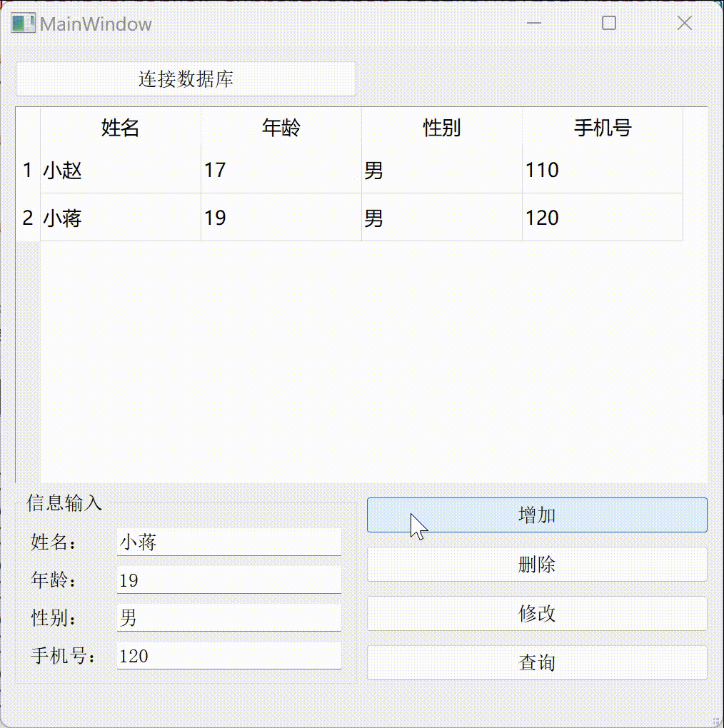Click the 年龄 column header

pyautogui.click(x=281, y=127)
